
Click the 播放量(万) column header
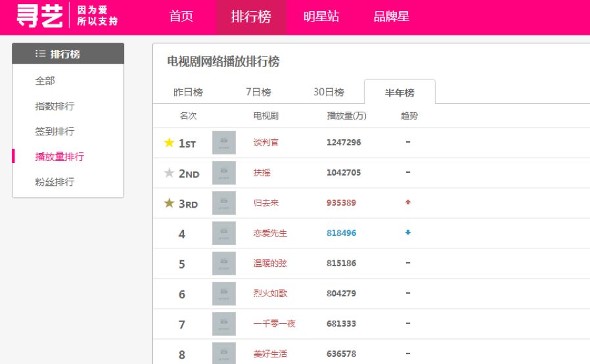pyautogui.click(x=346, y=116)
